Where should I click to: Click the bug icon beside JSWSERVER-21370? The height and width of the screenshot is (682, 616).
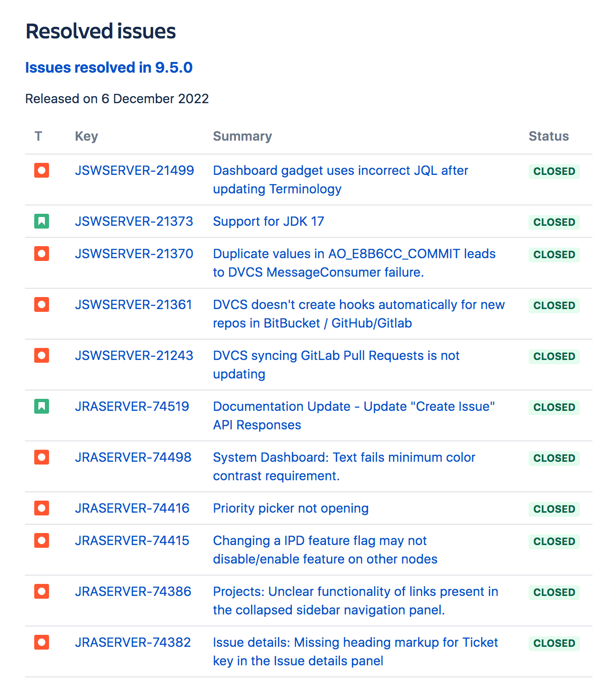click(x=42, y=254)
